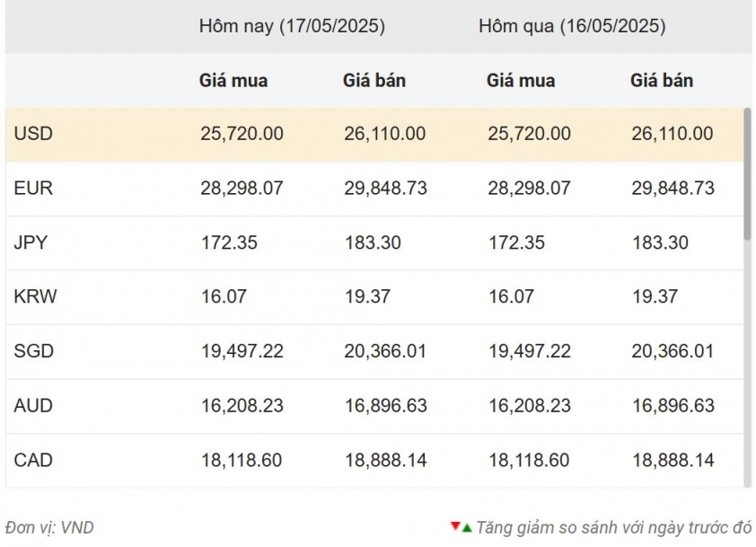756x547 pixels.
Task: Select the SGD row label
Action: click(x=34, y=351)
